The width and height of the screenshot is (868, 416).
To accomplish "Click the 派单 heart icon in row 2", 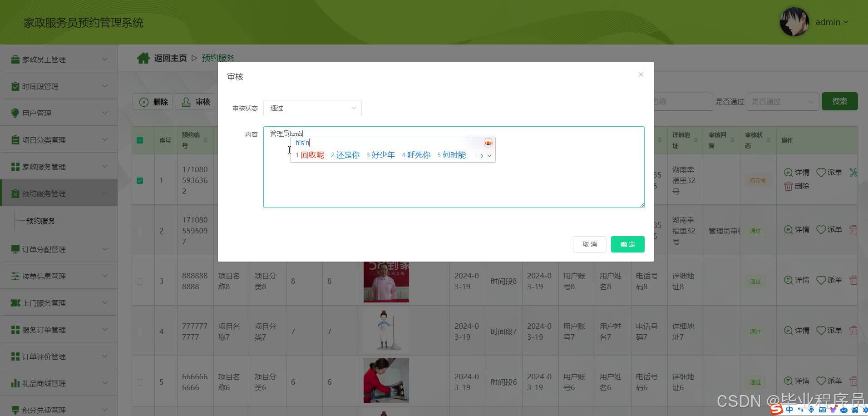I will (821, 230).
